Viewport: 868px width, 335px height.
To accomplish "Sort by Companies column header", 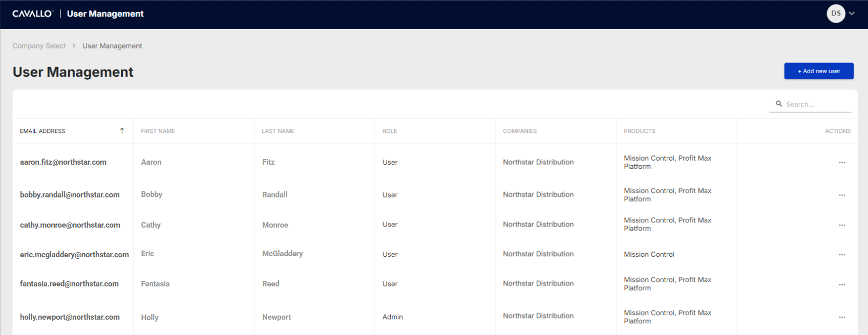I will coord(520,131).
